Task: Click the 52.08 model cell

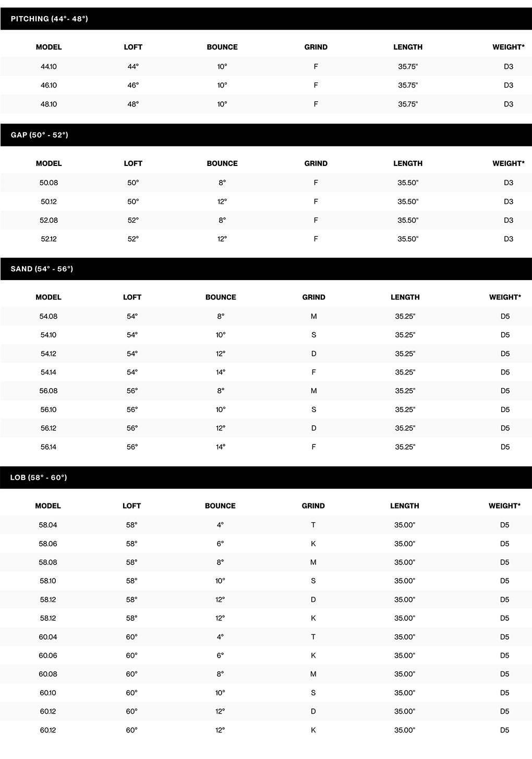Action: pyautogui.click(x=49, y=221)
